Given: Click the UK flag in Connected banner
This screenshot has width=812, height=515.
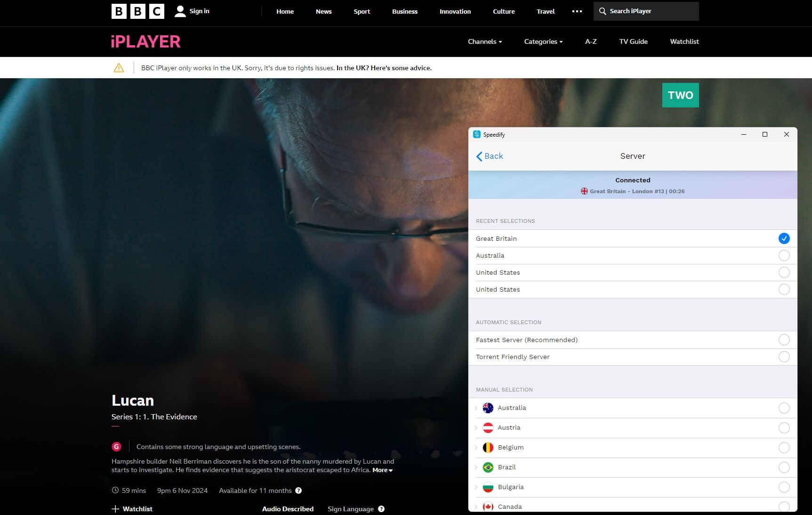Looking at the screenshot, I should 584,191.
